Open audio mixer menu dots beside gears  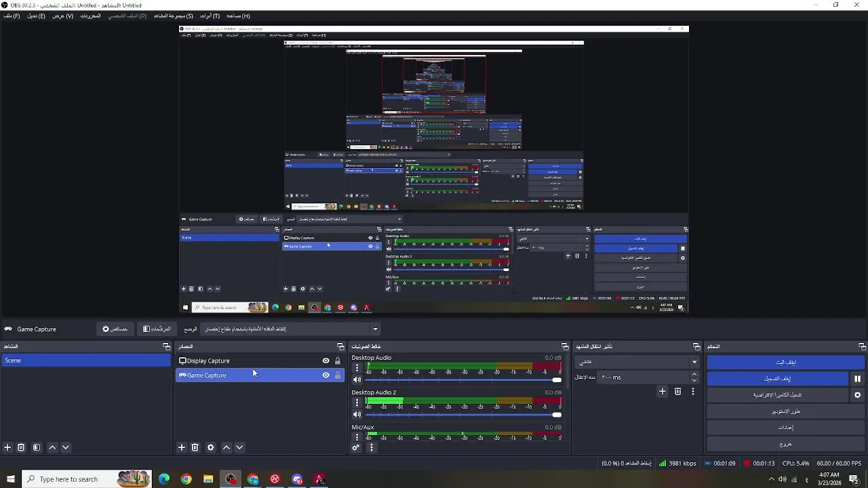tap(371, 447)
